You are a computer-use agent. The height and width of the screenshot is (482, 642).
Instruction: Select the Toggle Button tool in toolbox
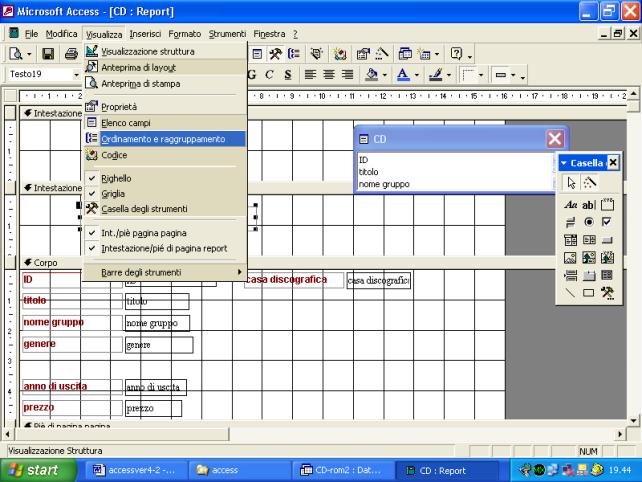pos(570,222)
